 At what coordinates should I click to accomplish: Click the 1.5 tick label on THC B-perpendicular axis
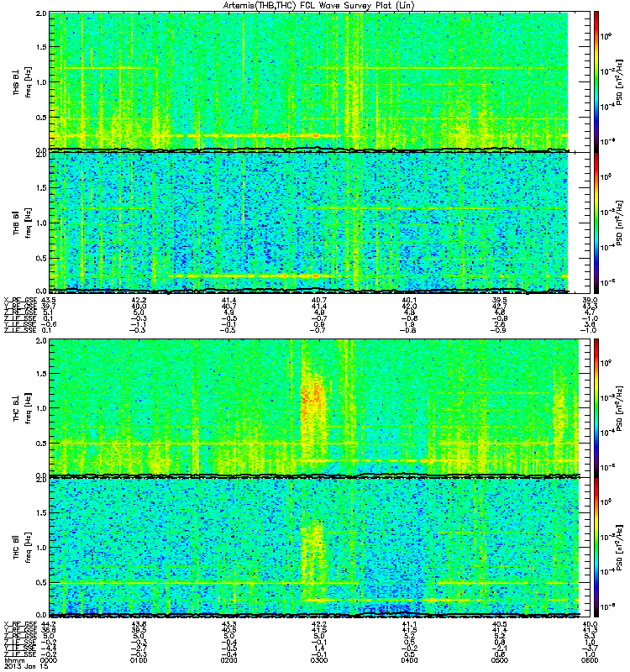coord(41,374)
